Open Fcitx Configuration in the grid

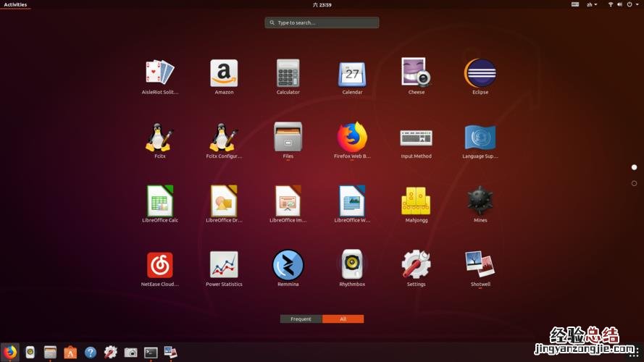[224, 140]
